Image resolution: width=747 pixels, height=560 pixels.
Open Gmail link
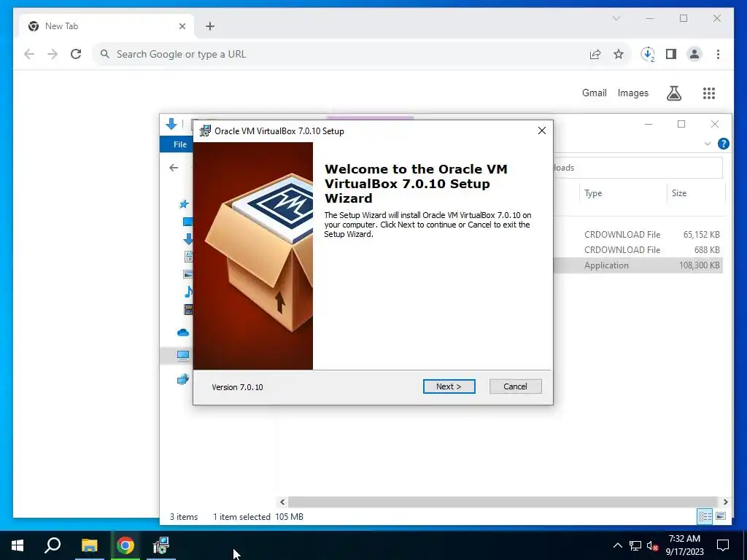[x=594, y=93]
